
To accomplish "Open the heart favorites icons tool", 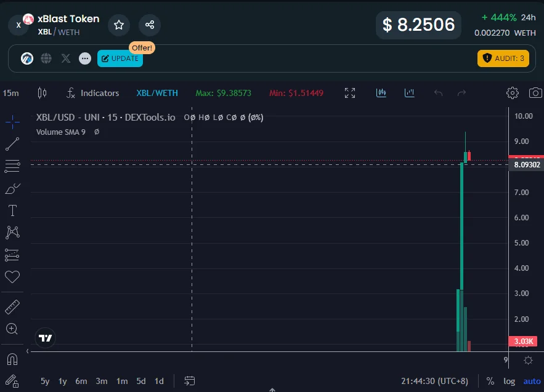I will 12,277.
